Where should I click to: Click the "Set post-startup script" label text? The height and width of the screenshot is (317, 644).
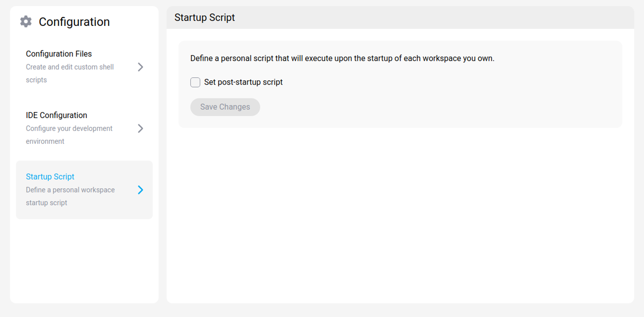coord(243,82)
